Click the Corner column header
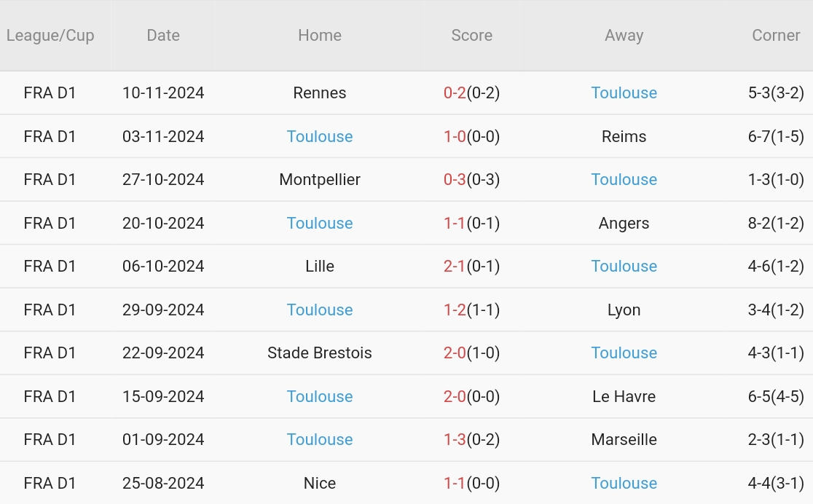The width and height of the screenshot is (813, 504). 776,35
